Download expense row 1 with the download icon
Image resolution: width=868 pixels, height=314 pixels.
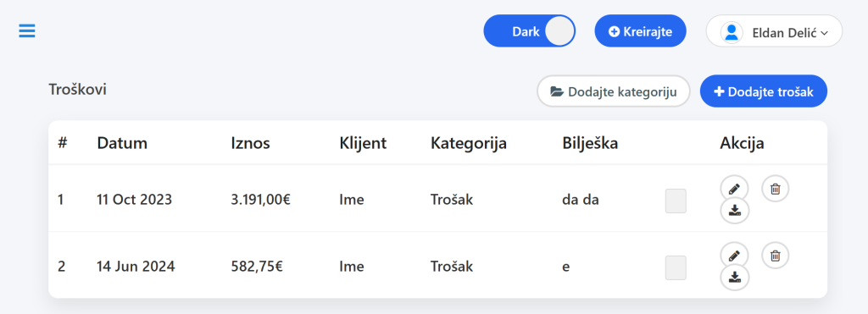pos(734,210)
